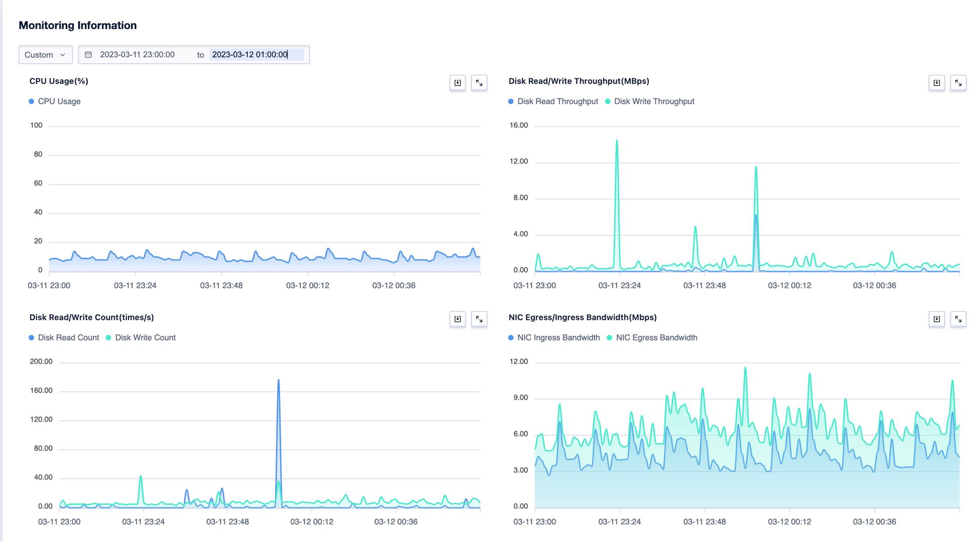Expand the Disk Read/Write Count chart fullscreen

click(479, 319)
